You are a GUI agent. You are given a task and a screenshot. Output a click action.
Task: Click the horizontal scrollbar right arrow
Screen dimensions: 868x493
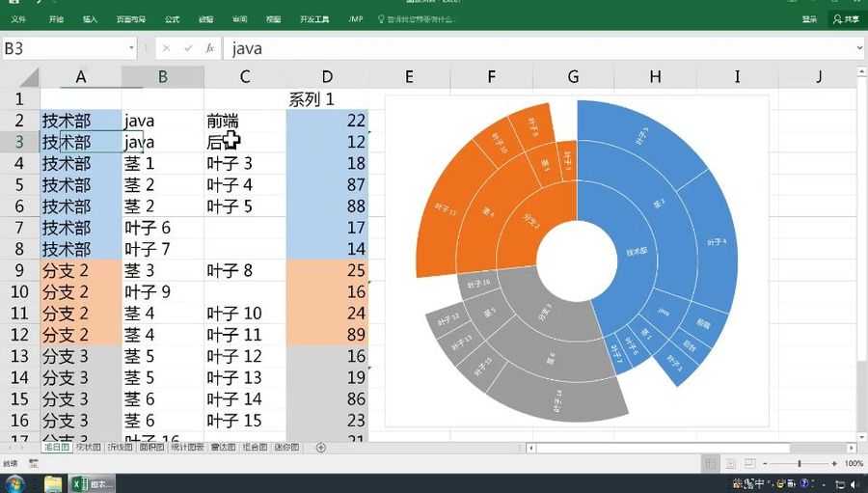(x=852, y=448)
